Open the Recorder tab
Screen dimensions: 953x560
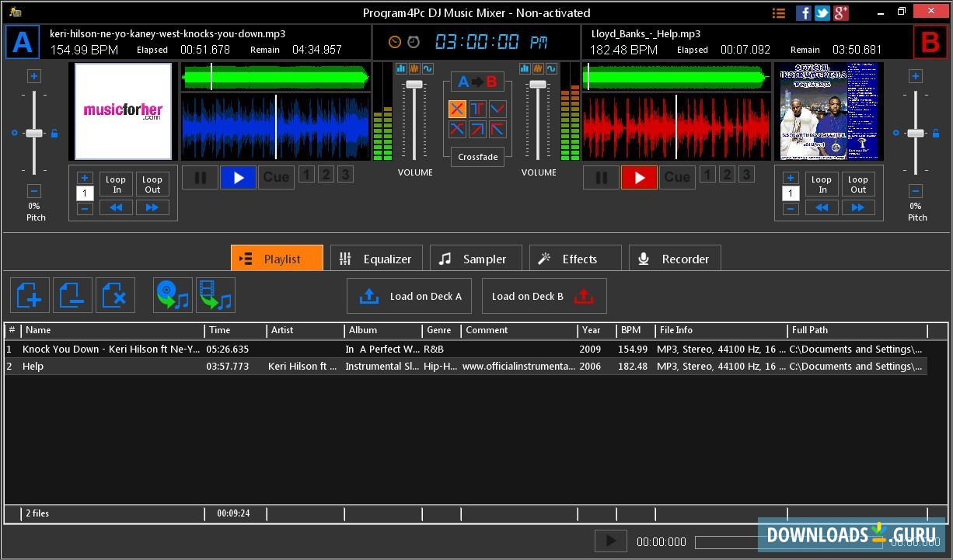pos(675,258)
